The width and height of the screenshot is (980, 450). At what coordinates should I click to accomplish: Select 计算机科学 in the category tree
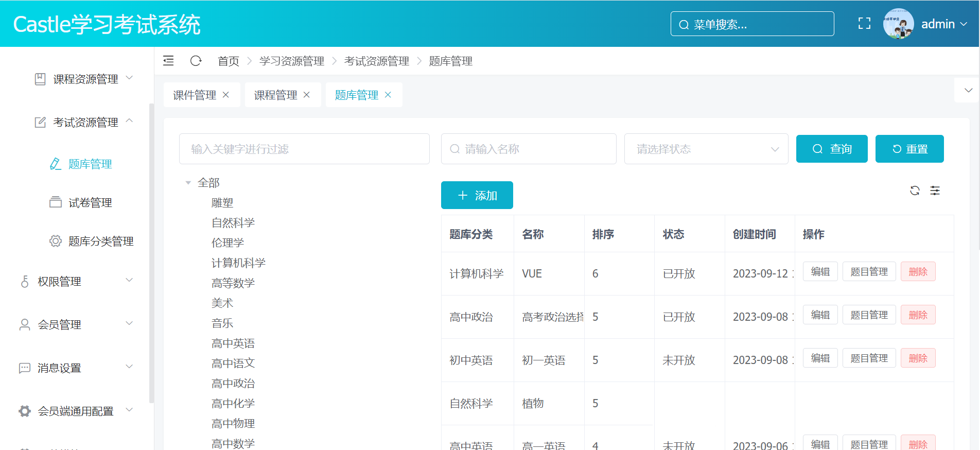238,263
